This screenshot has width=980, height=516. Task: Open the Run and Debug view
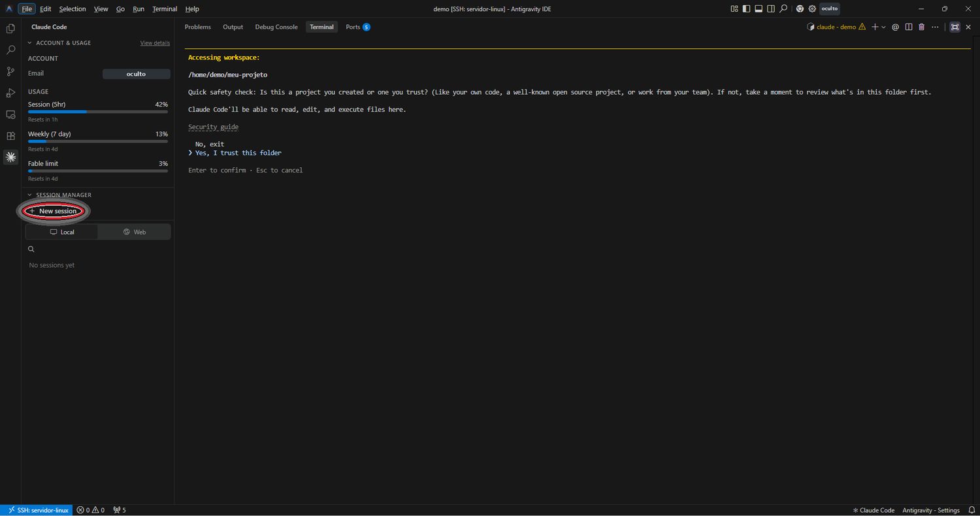coord(10,93)
